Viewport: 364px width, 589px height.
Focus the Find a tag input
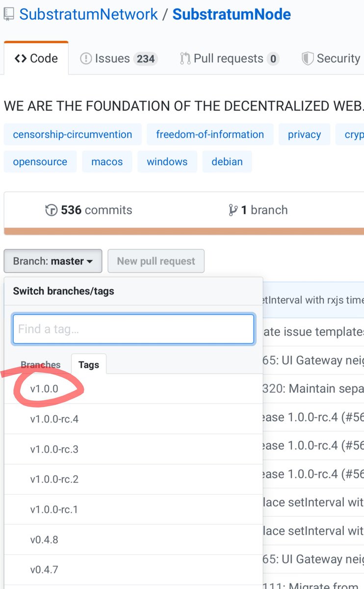(133, 329)
